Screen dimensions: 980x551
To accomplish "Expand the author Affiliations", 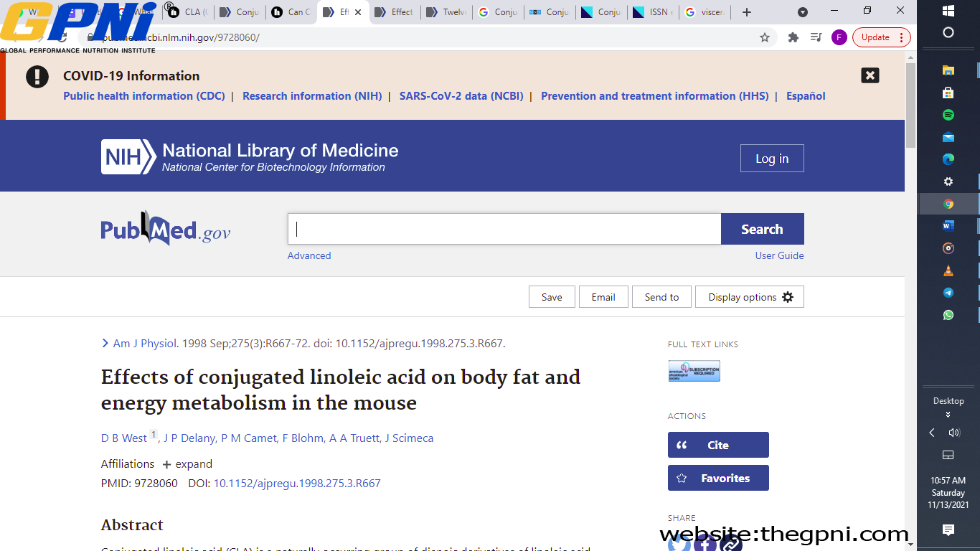I will [x=187, y=464].
